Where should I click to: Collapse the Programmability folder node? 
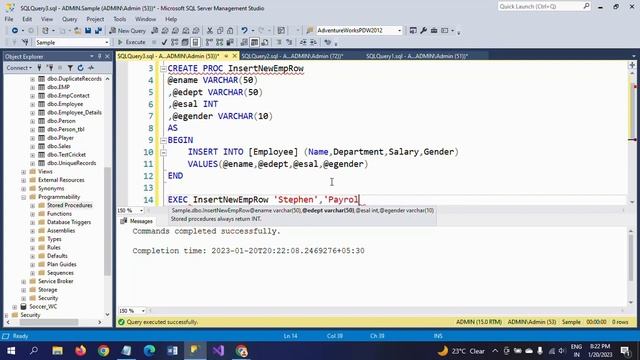(x=24, y=197)
